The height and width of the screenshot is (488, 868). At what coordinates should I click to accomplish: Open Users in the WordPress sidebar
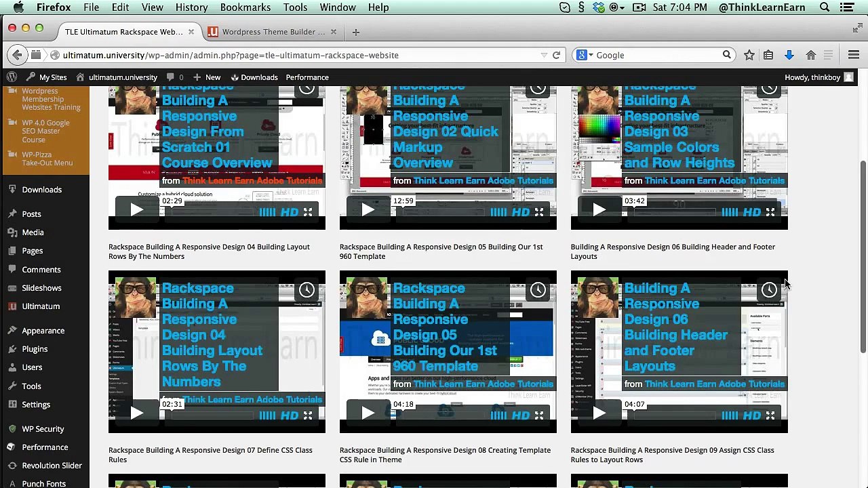point(32,367)
